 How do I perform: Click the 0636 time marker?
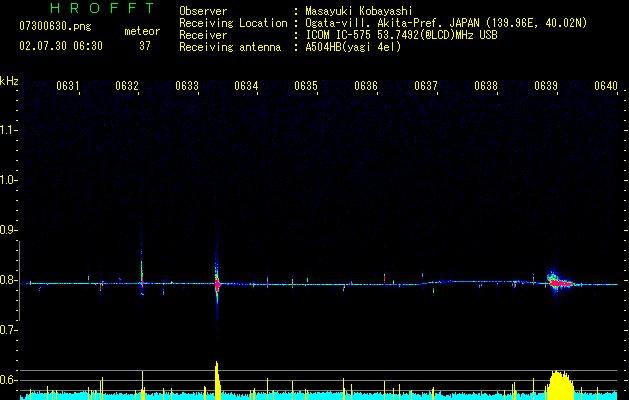(x=366, y=86)
